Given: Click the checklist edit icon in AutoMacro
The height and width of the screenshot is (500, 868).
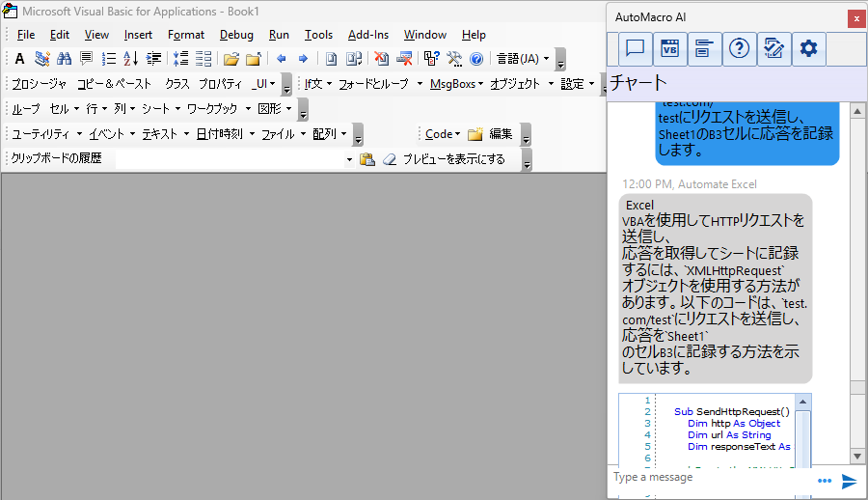Looking at the screenshot, I should point(773,48).
